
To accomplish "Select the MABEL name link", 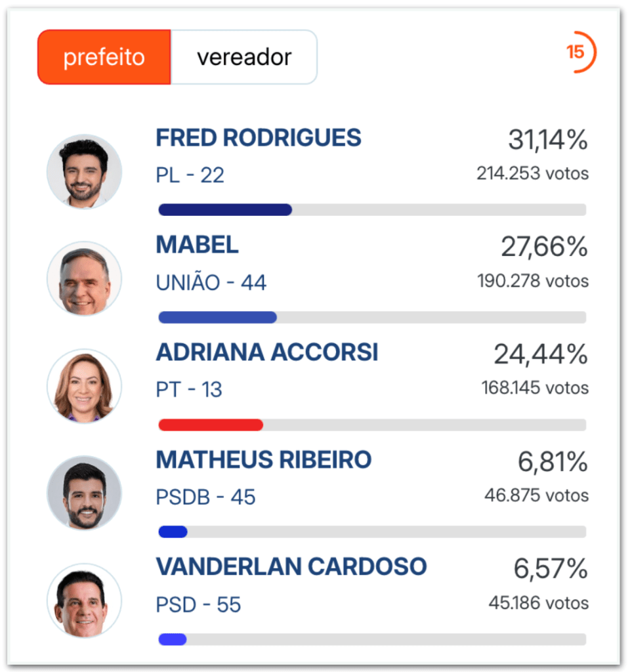I will [197, 245].
